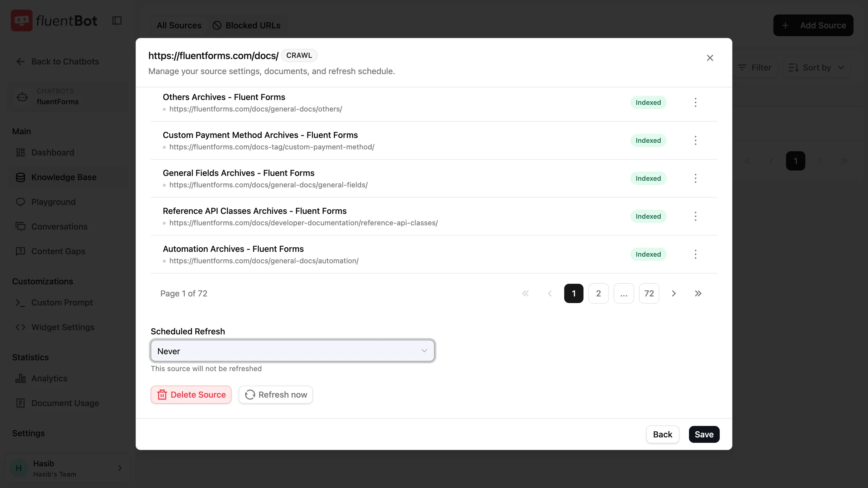Click the CRAWL badge in header
The height and width of the screenshot is (488, 868).
point(299,55)
